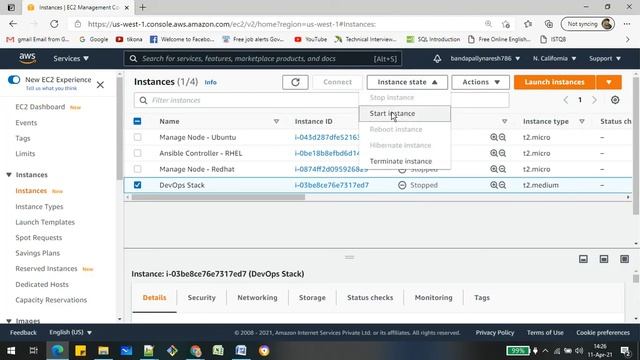The width and height of the screenshot is (640, 360).
Task: Open table preferences gear icon
Action: [x=615, y=100]
